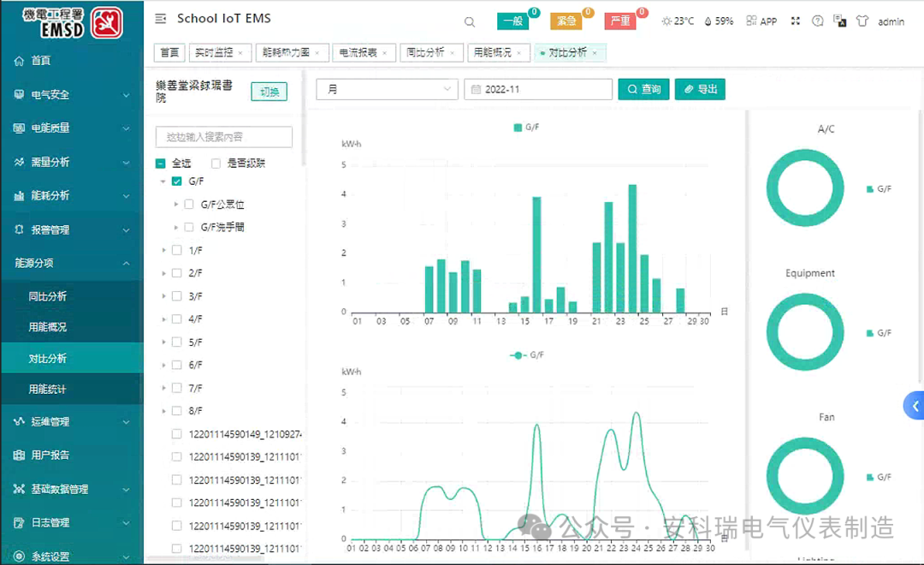This screenshot has width=924, height=565.
Task: Expand the 7/F tree node arrow
Action: click(163, 388)
